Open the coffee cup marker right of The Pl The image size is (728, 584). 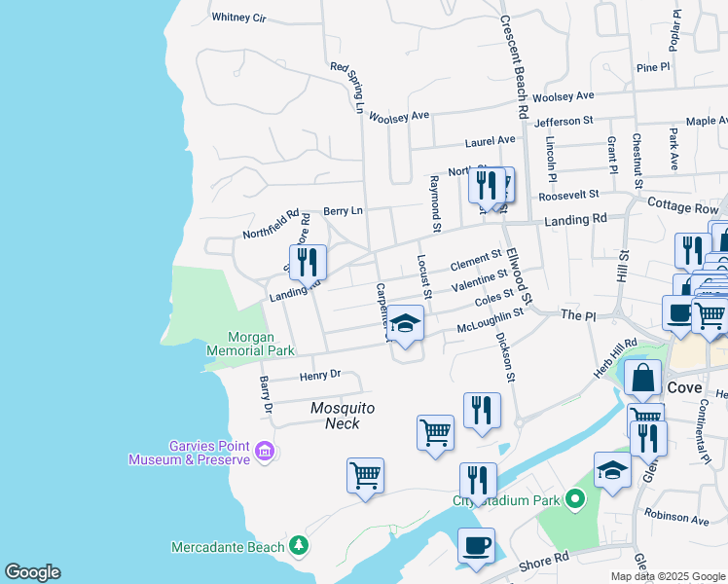677,314
